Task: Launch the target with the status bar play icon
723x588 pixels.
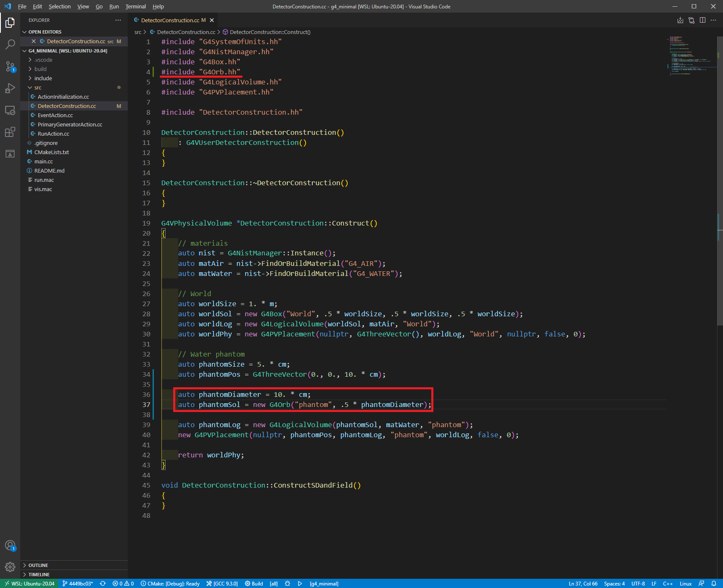Action: click(x=300, y=583)
